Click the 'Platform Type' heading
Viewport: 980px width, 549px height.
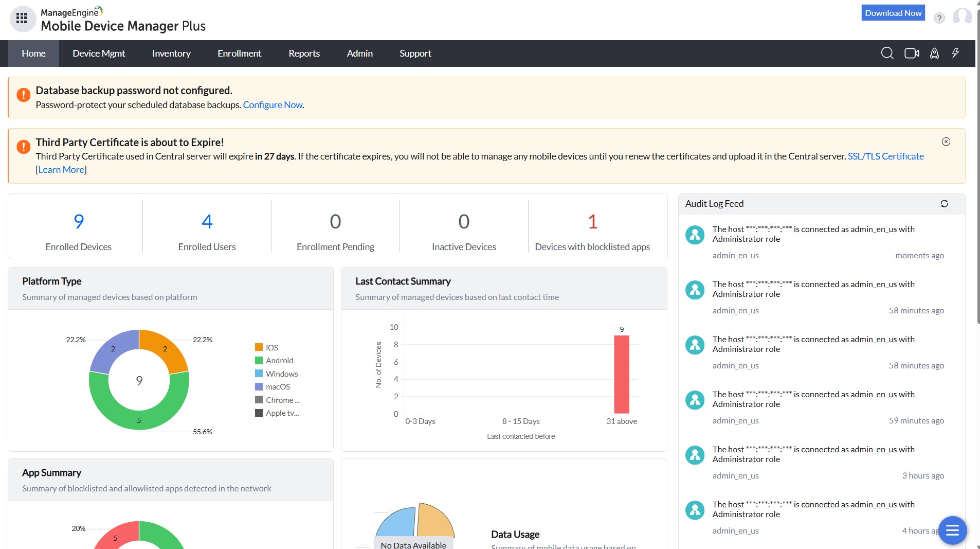coord(51,281)
